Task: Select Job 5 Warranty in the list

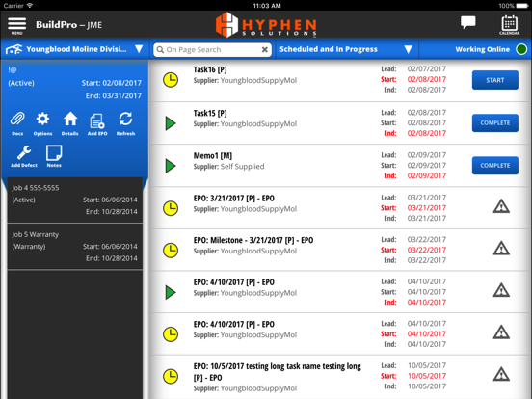Action: point(74,247)
